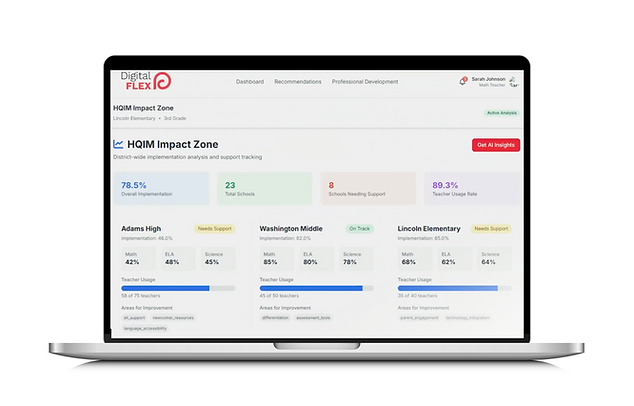Click the Digital FLEX logo
The image size is (634, 406).
pos(146,81)
